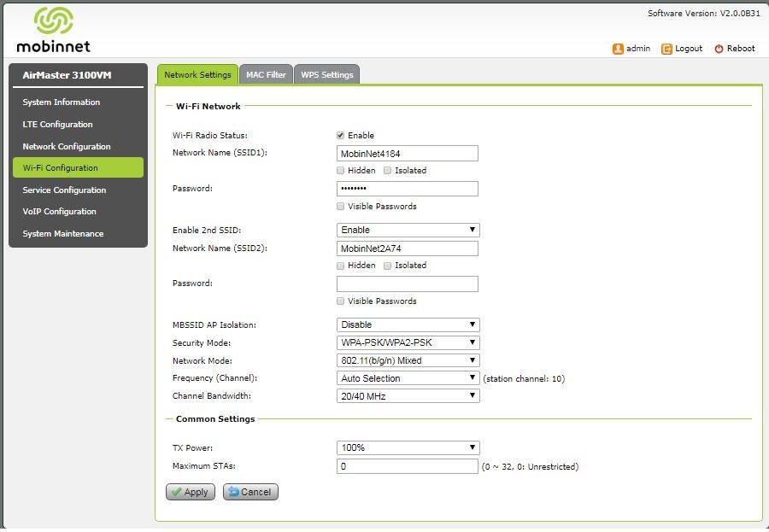Image resolution: width=769 pixels, height=532 pixels.
Task: Toggle the Wi-Fi Radio Status Enable checkbox
Action: tap(340, 135)
